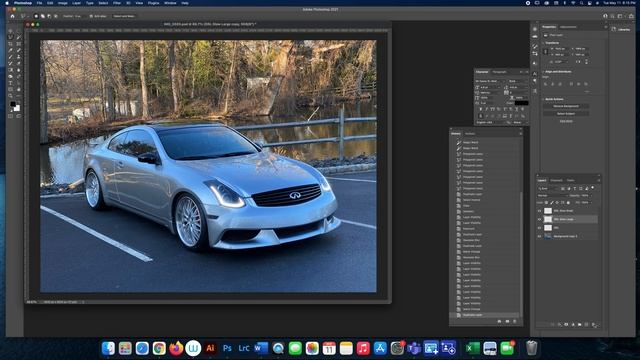The width and height of the screenshot is (640, 360).
Task: Filter layers by type layer icon
Action: point(575,189)
